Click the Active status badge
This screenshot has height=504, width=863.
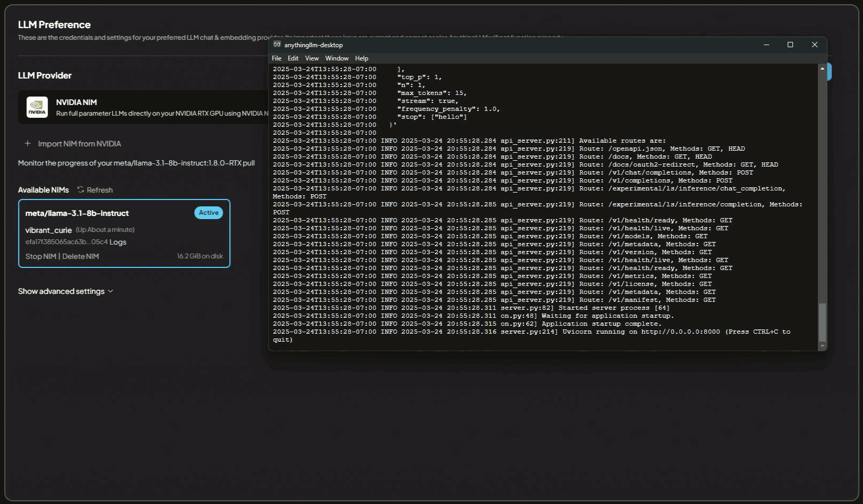coord(209,213)
